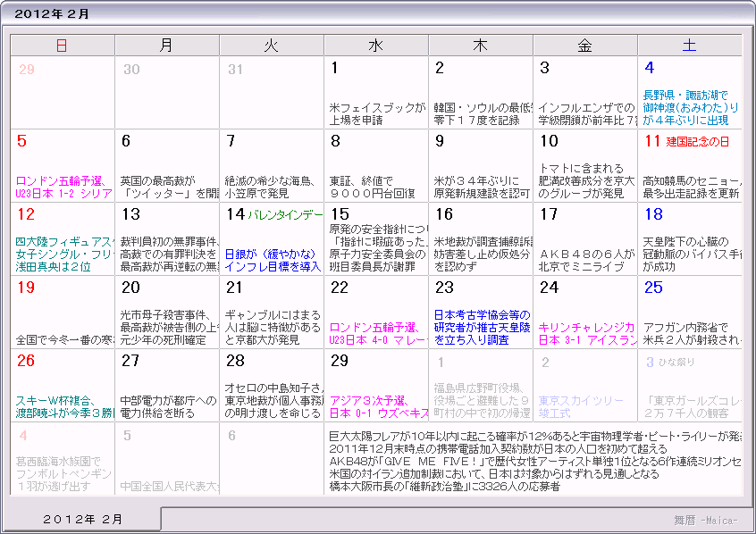Select February 3 with インフルエンザ entry
Viewport: 756px width, 534px height.
[x=585, y=93]
